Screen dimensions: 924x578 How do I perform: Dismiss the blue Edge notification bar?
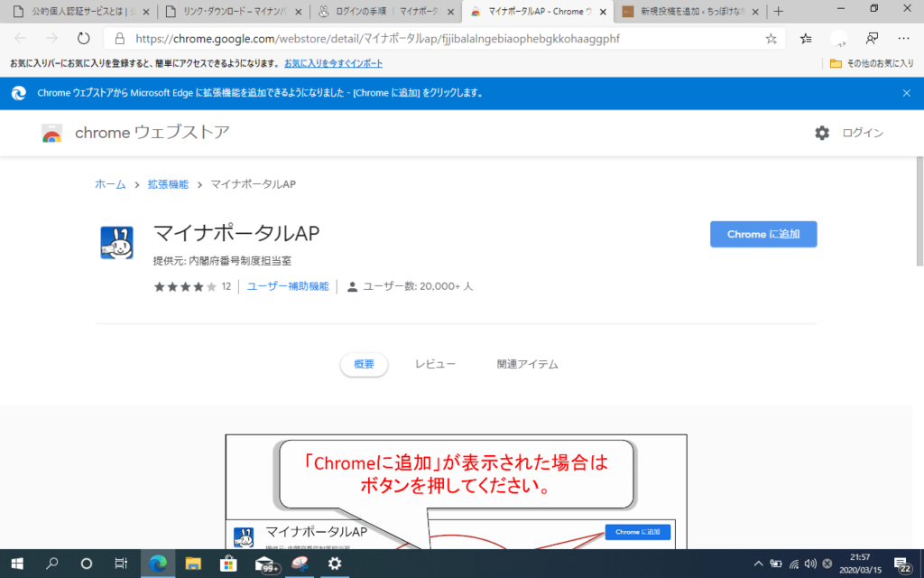tap(906, 93)
